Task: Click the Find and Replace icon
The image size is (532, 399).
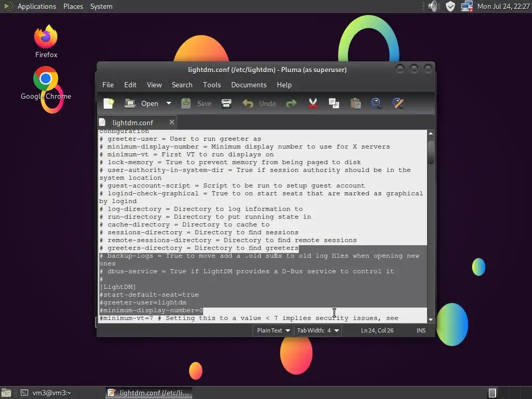Action: coord(398,103)
